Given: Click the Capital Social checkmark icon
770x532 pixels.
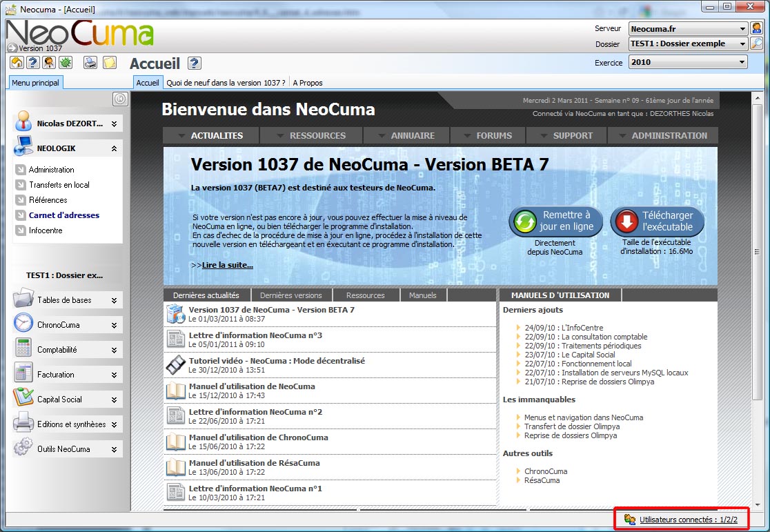Looking at the screenshot, I should tap(23, 397).
